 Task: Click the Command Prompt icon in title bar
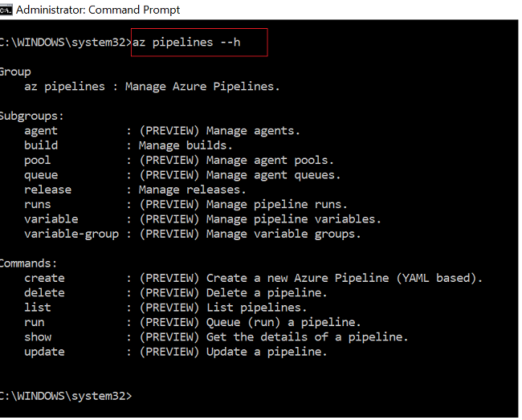pos(6,10)
